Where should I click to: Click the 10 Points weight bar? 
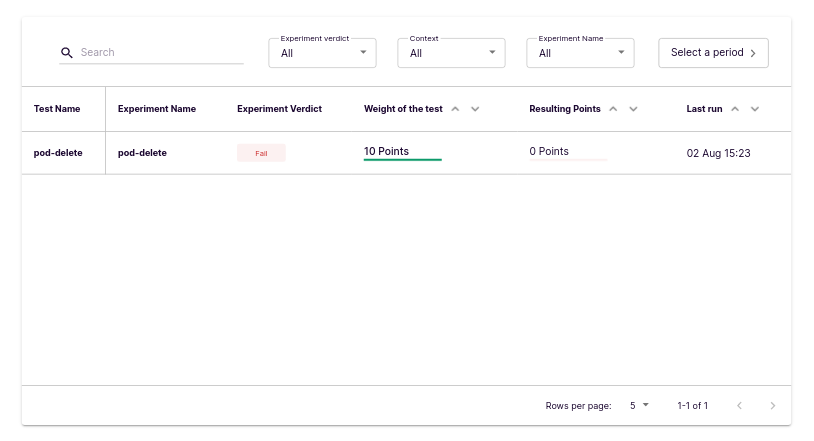pos(402,158)
